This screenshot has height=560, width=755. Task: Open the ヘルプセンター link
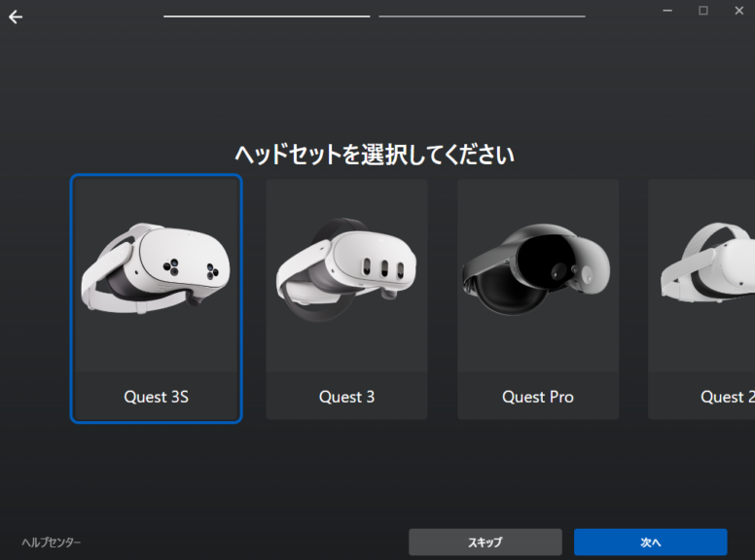(51, 542)
